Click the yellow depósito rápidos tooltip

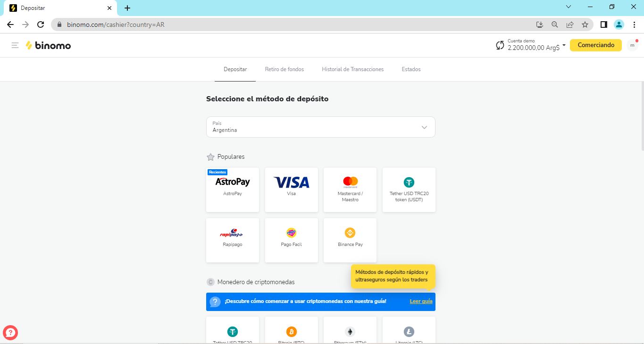(x=393, y=276)
